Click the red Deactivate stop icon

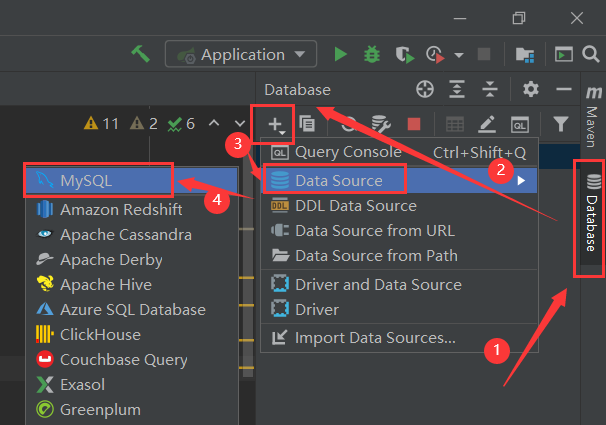(x=414, y=124)
